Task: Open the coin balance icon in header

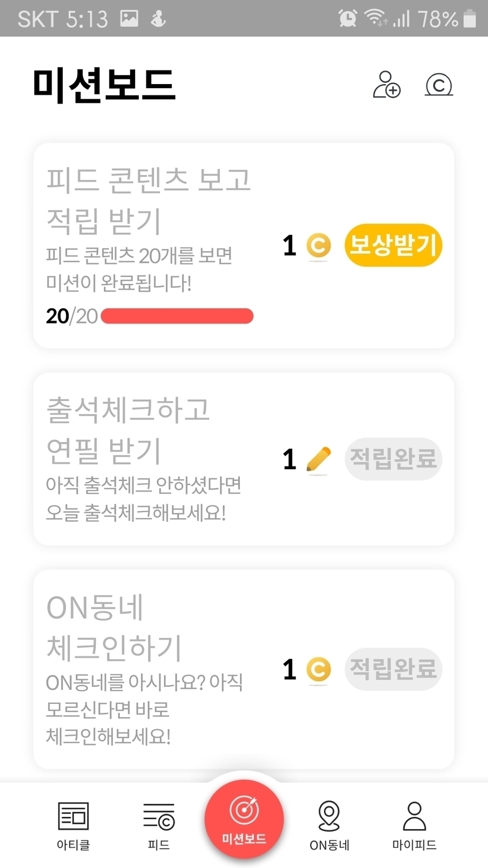Action: click(439, 85)
